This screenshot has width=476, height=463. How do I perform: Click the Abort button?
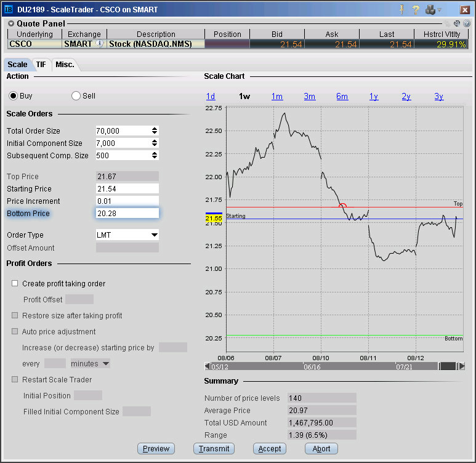(x=321, y=448)
